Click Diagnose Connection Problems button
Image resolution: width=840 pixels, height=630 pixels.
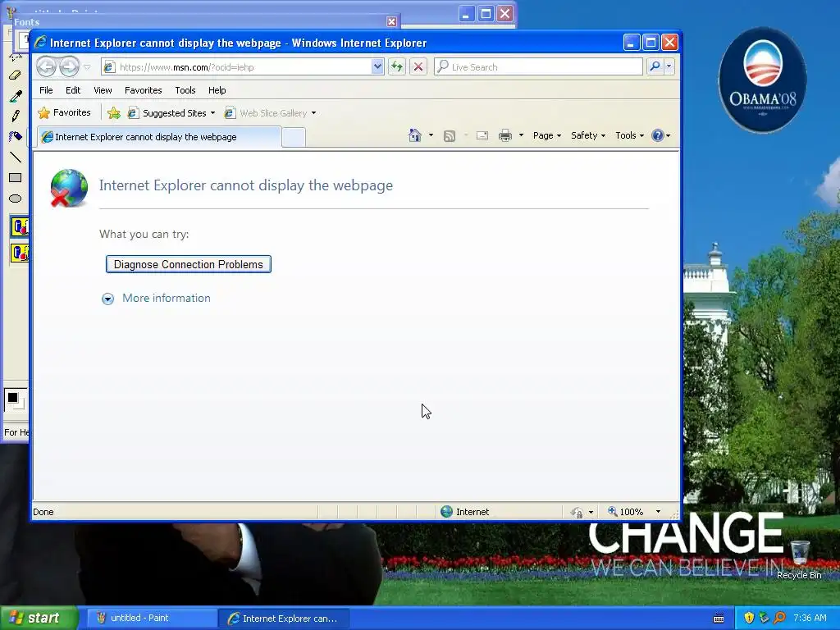(189, 264)
